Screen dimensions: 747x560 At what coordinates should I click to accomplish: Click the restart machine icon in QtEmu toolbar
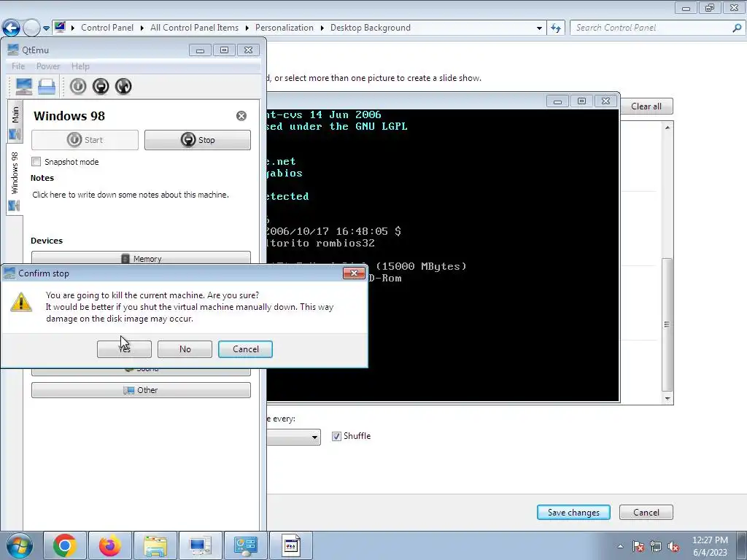[123, 86]
